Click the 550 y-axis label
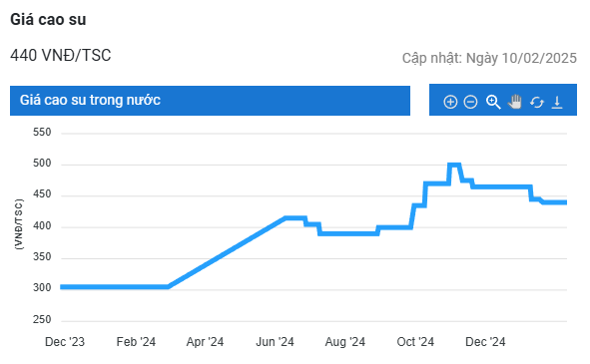590x364 pixels. tap(42, 133)
